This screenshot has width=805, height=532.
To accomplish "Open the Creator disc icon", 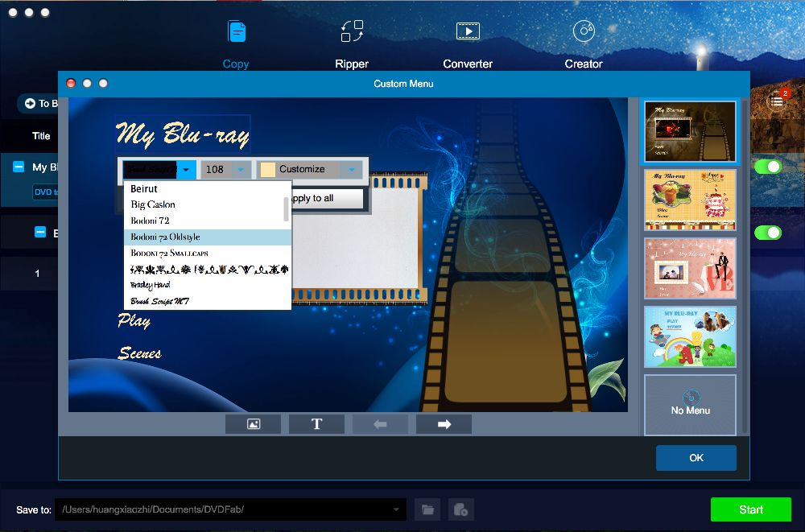I will 584,32.
